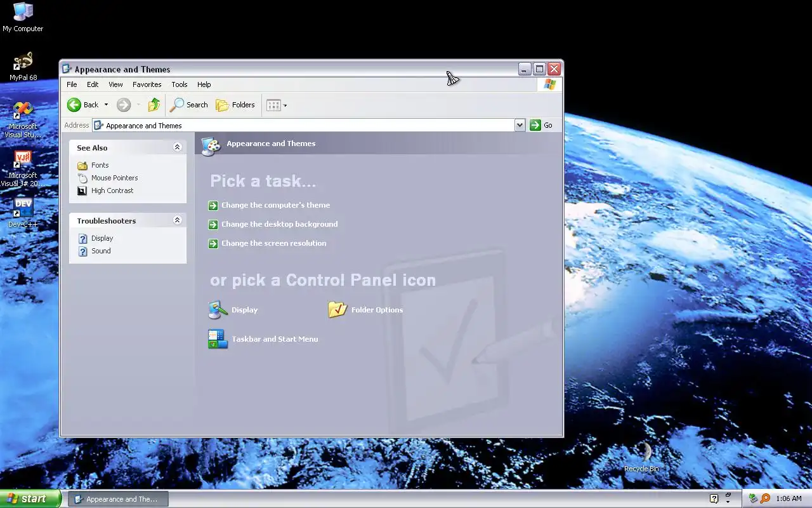The image size is (812, 508).
Task: Click green arrow beside desktop background task
Action: (213, 224)
